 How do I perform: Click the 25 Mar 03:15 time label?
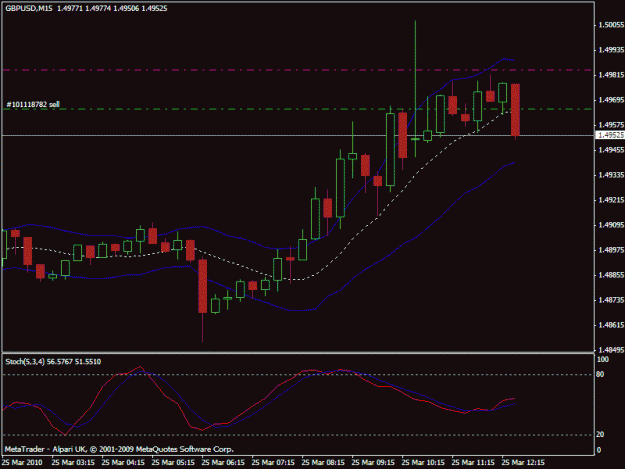pyautogui.click(x=73, y=463)
